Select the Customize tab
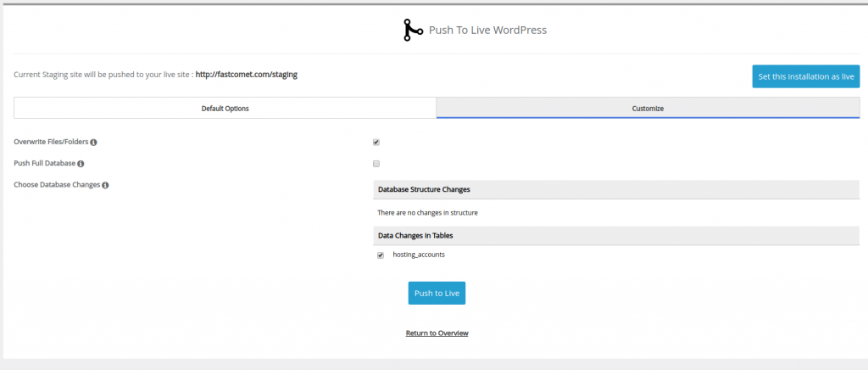Viewport: 868px width, 370px height. coord(648,109)
